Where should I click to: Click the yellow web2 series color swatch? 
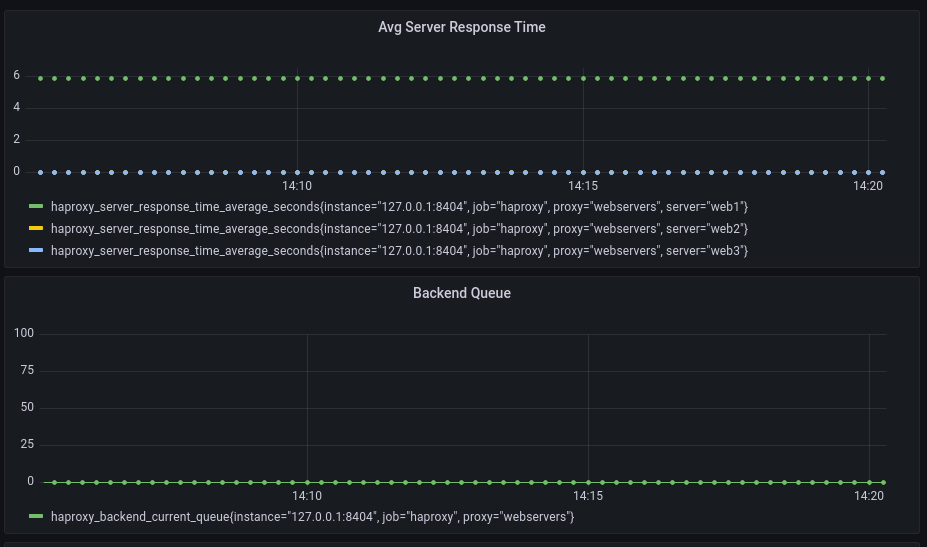(x=36, y=228)
